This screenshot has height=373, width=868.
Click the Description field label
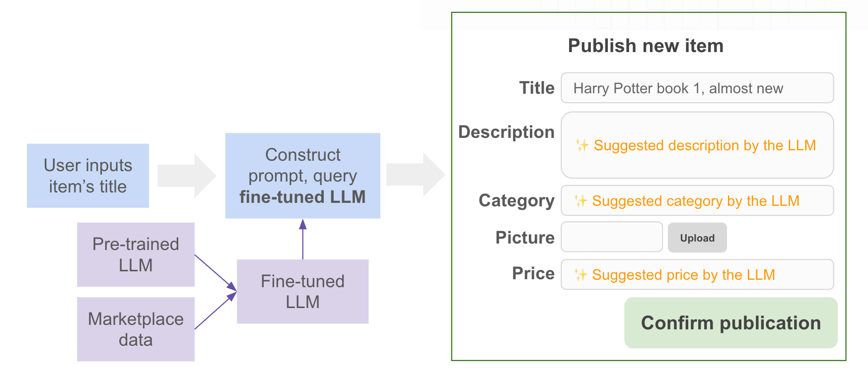tap(506, 132)
